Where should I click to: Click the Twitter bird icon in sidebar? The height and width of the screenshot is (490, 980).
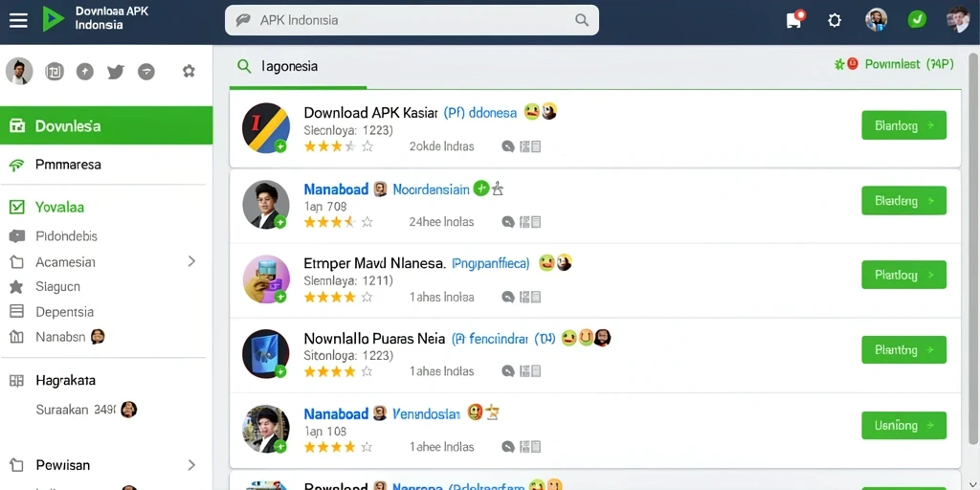point(116,72)
